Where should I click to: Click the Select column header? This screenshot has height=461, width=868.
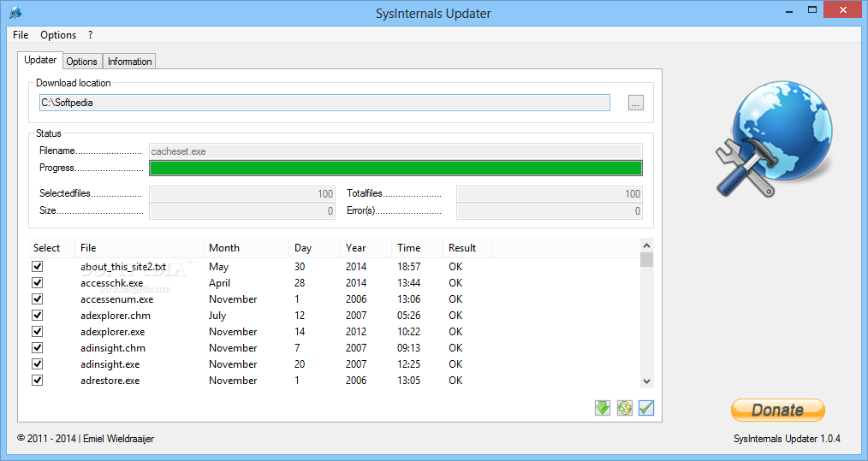(x=51, y=248)
